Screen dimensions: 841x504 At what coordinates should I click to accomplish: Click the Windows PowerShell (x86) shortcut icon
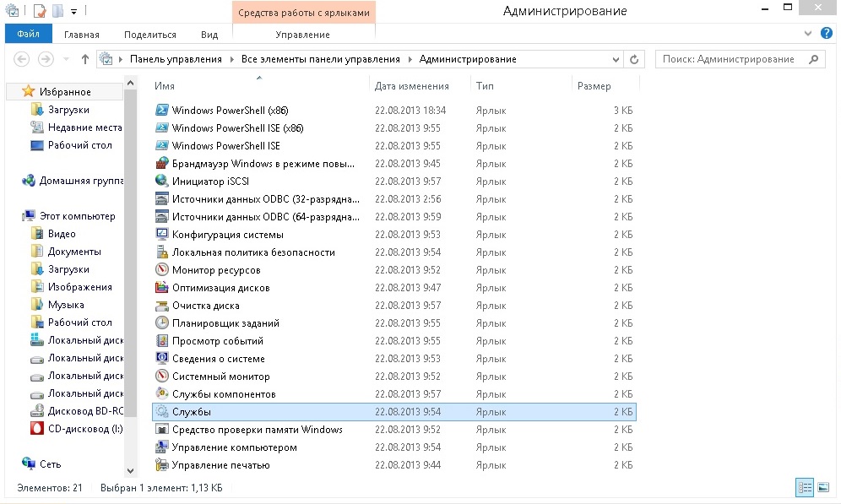[x=161, y=110]
